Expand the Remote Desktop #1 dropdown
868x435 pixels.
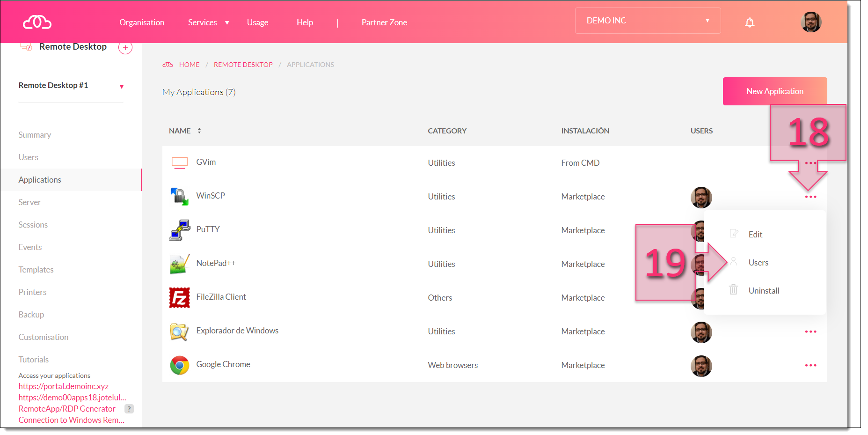click(x=121, y=87)
